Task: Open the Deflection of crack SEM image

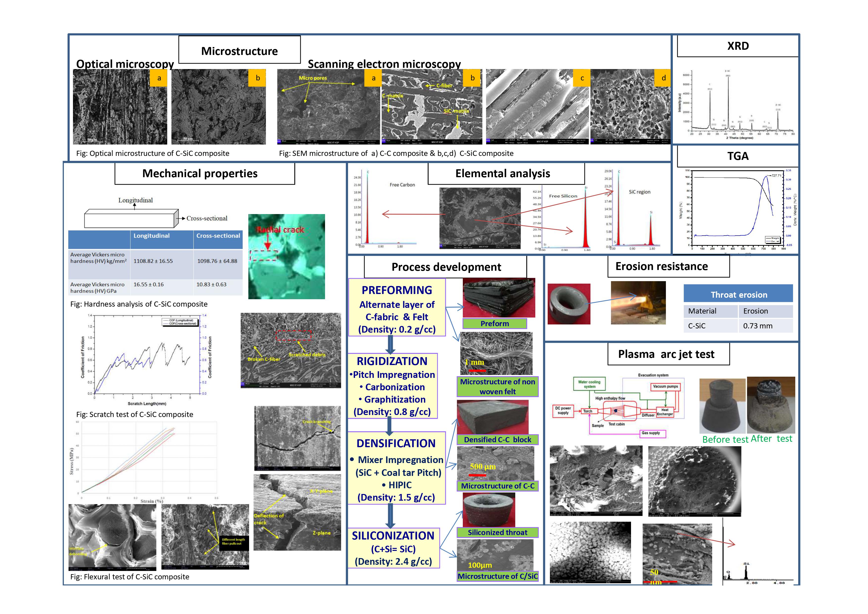Action: pyautogui.click(x=297, y=512)
